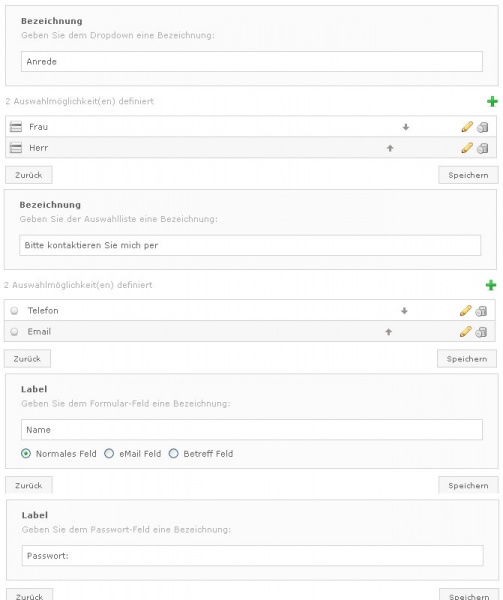The height and width of the screenshot is (600, 503).
Task: Grab the drag handle of Frau row
Action: pos(16,127)
